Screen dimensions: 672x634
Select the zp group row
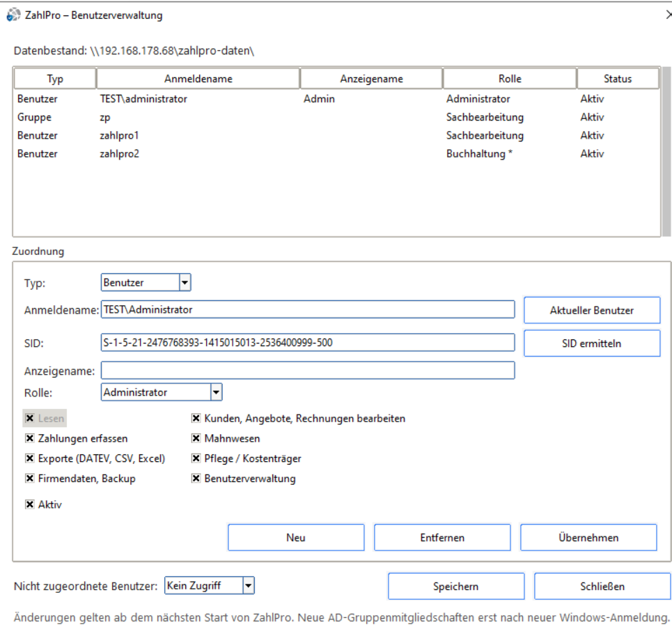tap(336, 117)
